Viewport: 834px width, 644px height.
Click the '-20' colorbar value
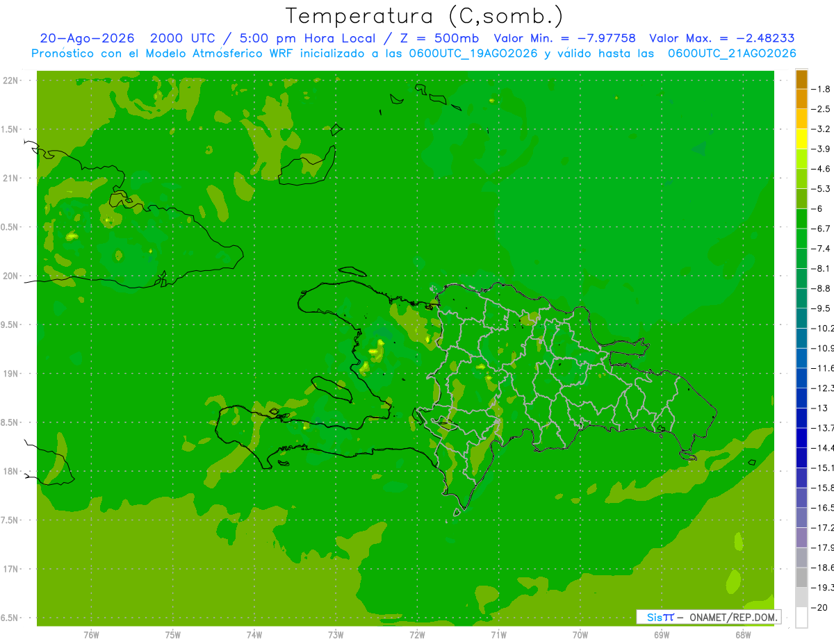[x=819, y=608]
